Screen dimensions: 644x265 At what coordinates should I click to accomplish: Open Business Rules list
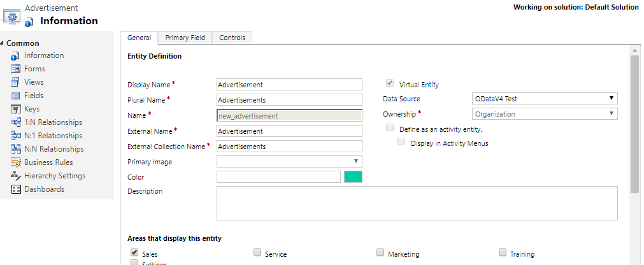(48, 162)
